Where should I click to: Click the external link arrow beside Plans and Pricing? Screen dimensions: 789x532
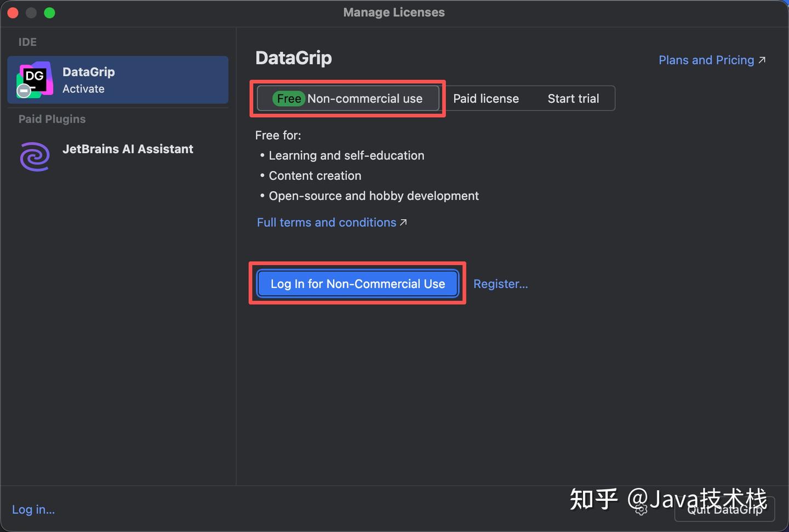(762, 60)
